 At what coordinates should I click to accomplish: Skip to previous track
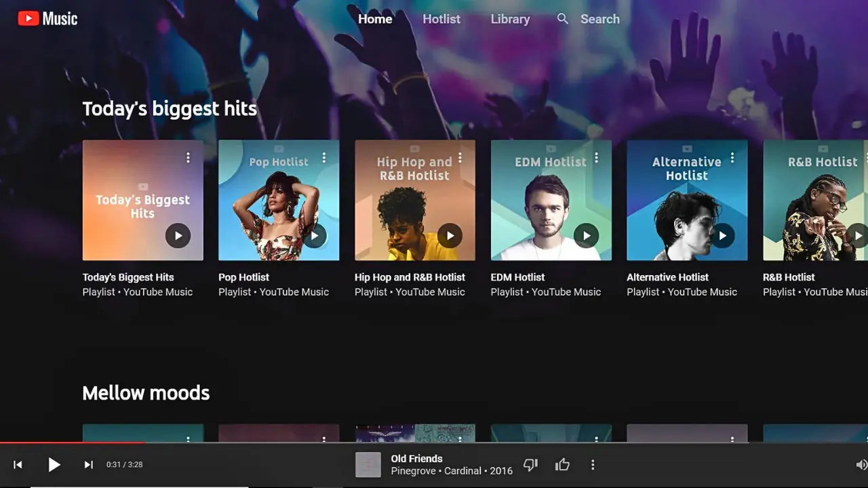pos(18,465)
